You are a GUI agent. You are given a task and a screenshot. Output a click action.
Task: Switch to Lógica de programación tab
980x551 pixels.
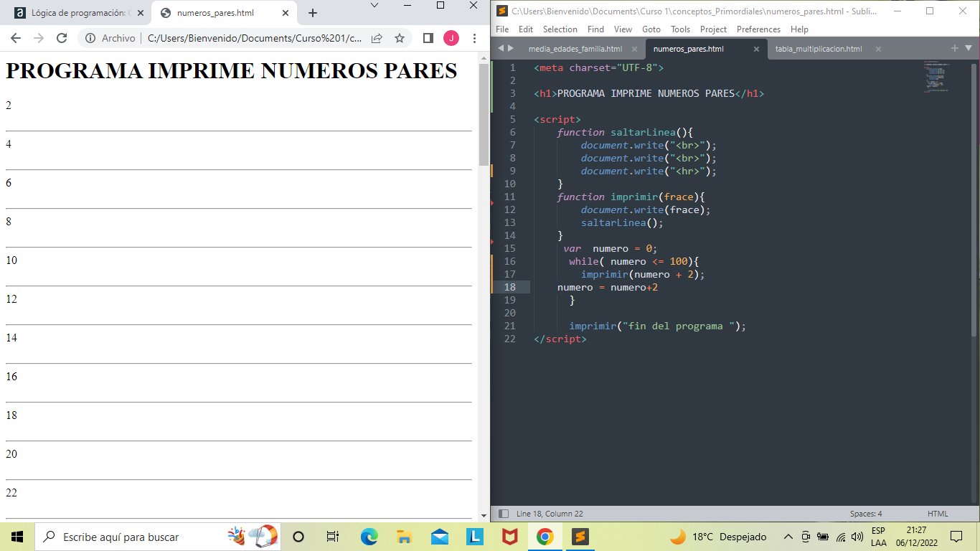(x=77, y=13)
